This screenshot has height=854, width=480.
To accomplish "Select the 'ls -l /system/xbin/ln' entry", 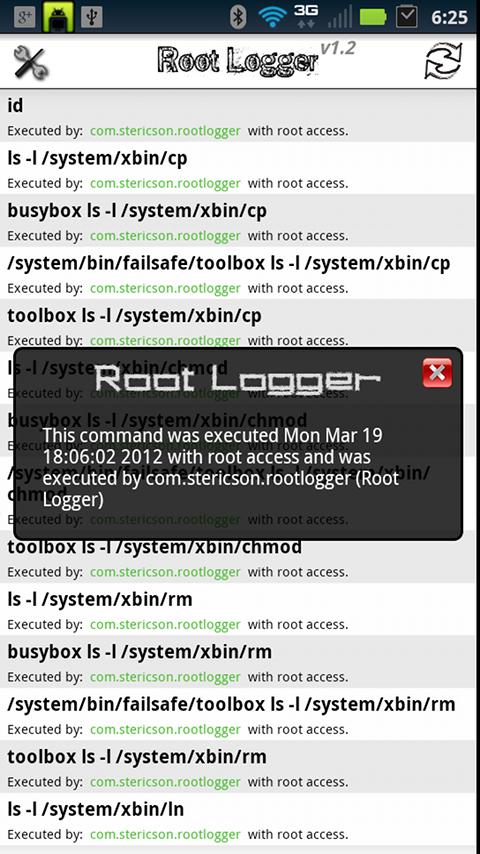I will point(238,819).
